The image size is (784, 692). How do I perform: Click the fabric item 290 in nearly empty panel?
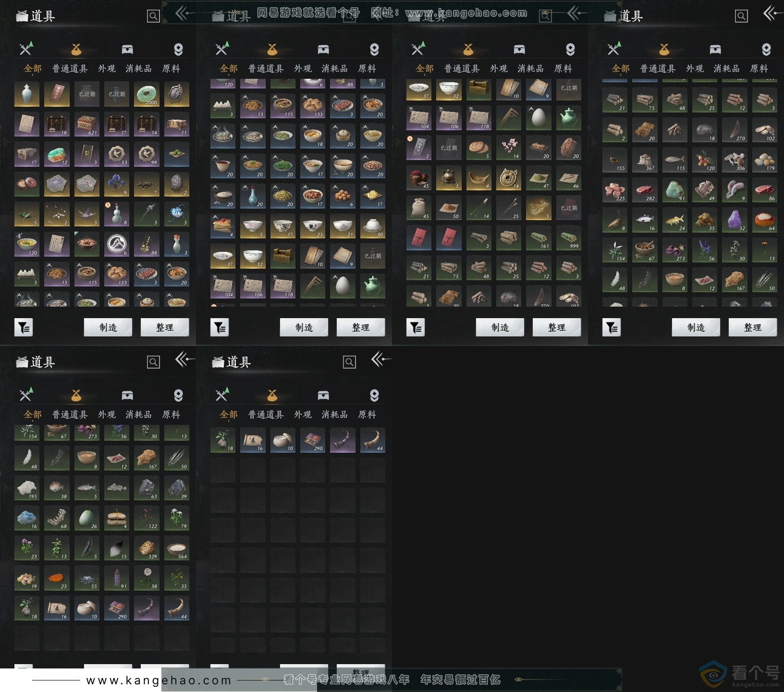(313, 440)
